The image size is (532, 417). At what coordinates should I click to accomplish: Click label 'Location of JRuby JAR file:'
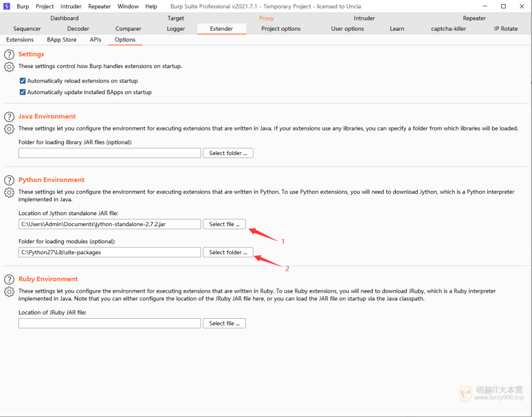(52, 312)
